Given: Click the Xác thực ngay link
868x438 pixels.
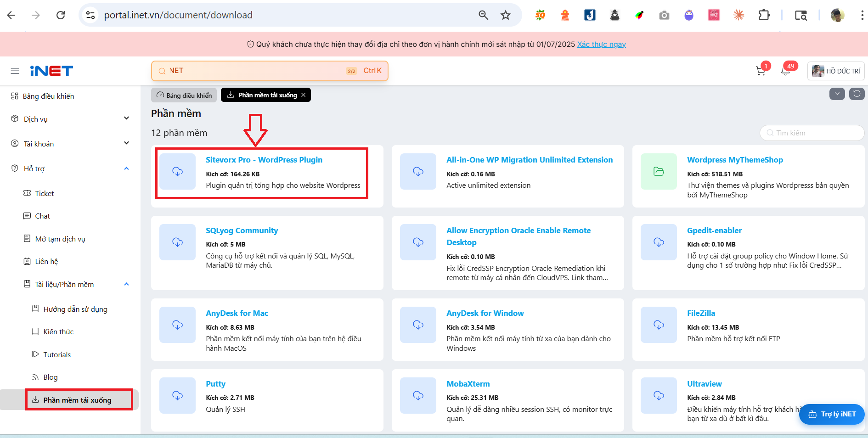Looking at the screenshot, I should tap(602, 45).
